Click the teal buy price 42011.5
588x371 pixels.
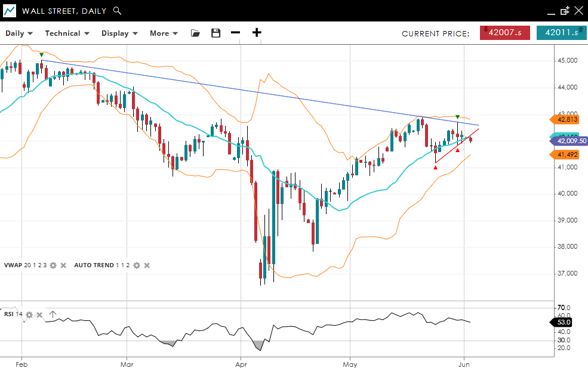point(561,33)
